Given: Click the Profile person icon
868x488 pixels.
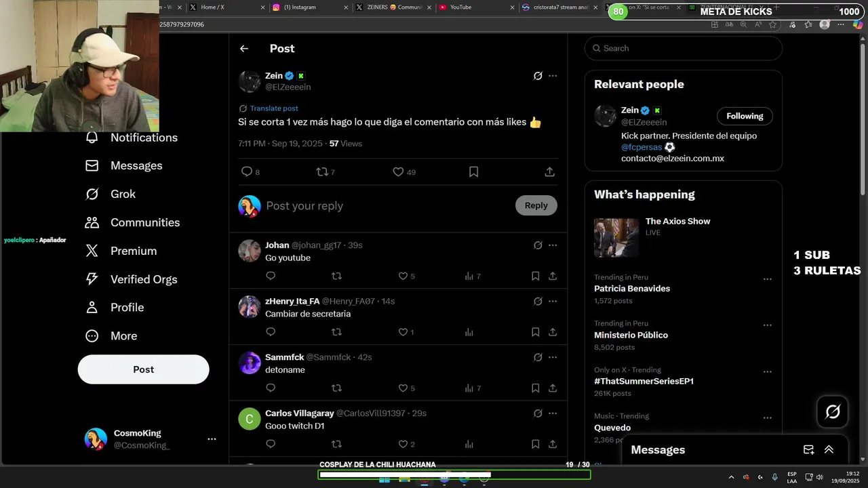Looking at the screenshot, I should (x=92, y=308).
